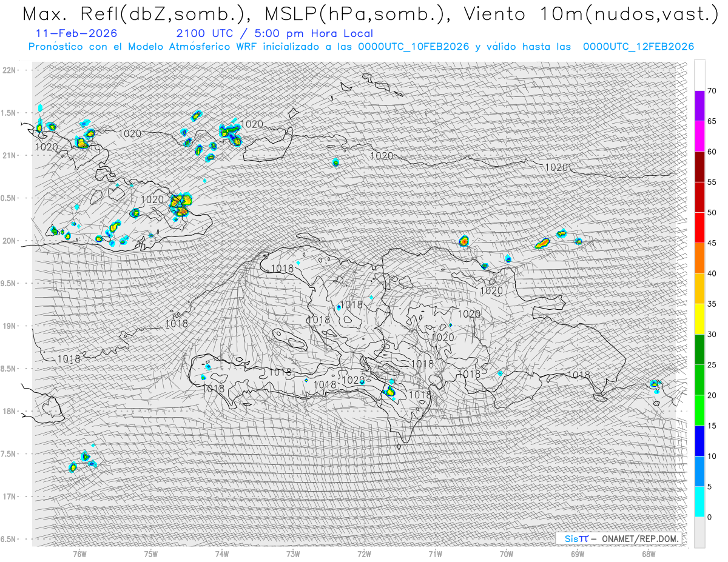Viewport: 728px width, 562px height.
Task: Click the '20N' latitude axis label
Action: click(10, 241)
